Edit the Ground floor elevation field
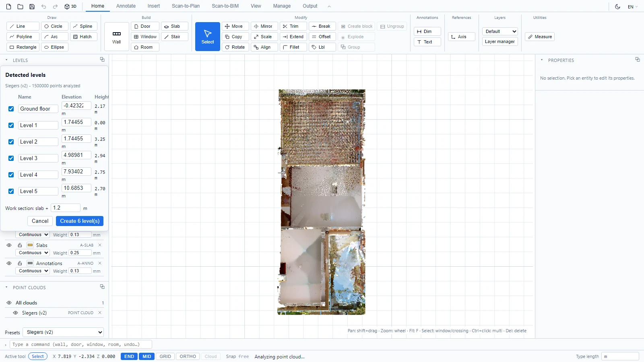Viewport: 644px width, 362px height. coord(76,105)
